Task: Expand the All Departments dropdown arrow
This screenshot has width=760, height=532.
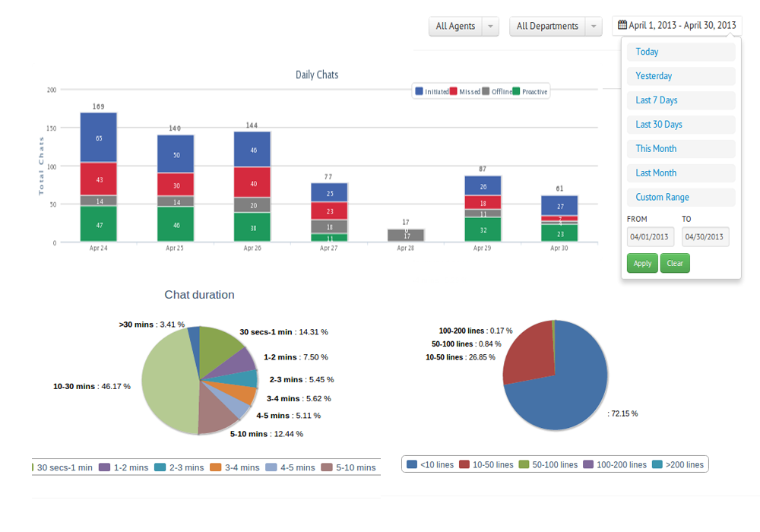Action: (x=594, y=26)
